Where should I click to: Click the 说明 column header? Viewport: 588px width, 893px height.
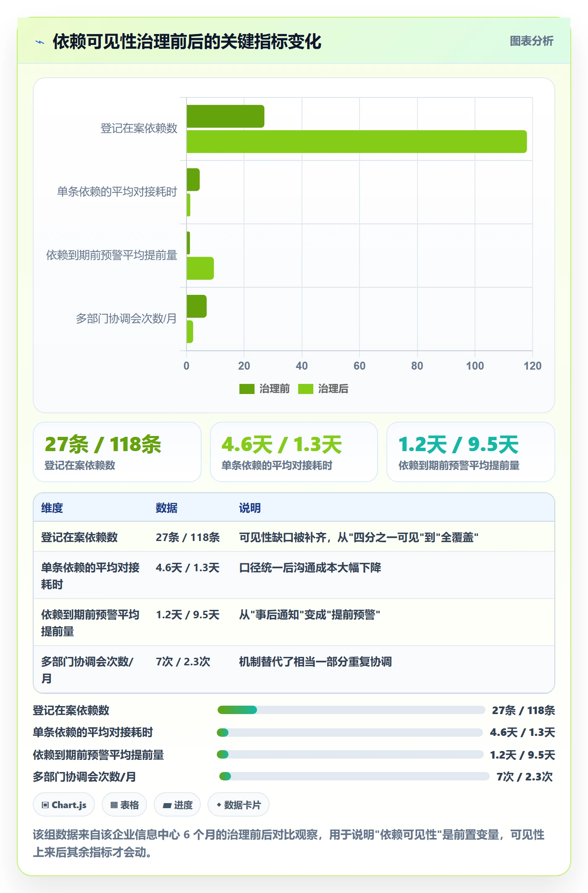coord(250,508)
